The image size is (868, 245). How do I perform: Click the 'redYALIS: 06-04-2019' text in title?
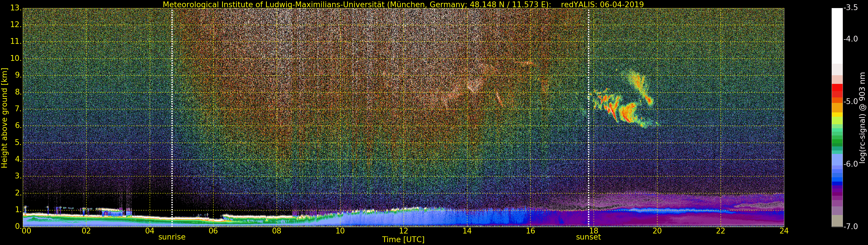pos(602,4)
